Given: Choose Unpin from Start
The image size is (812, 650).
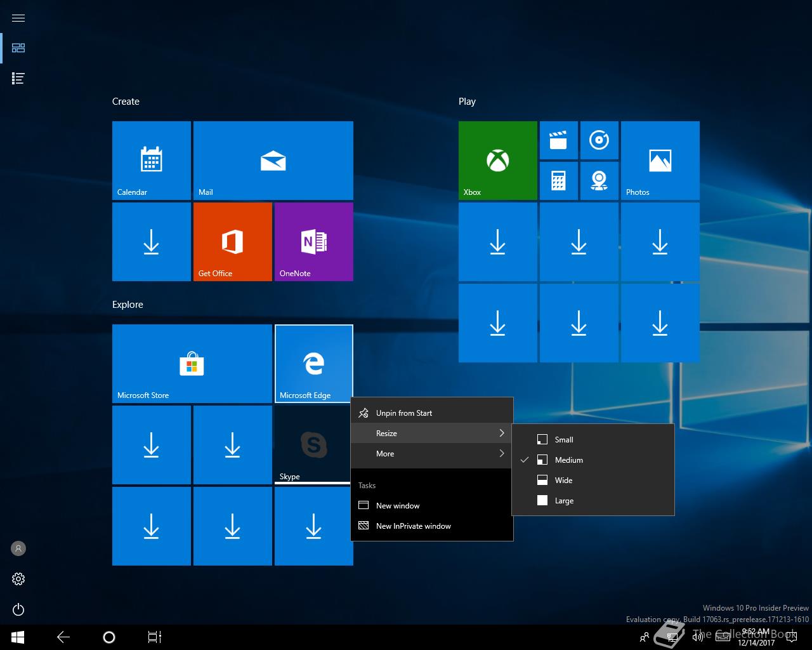Looking at the screenshot, I should tap(432, 413).
